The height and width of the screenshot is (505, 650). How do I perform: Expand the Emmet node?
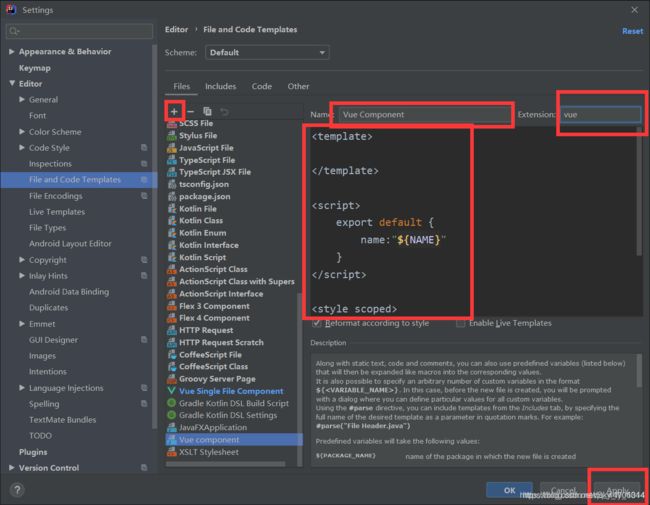point(22,324)
